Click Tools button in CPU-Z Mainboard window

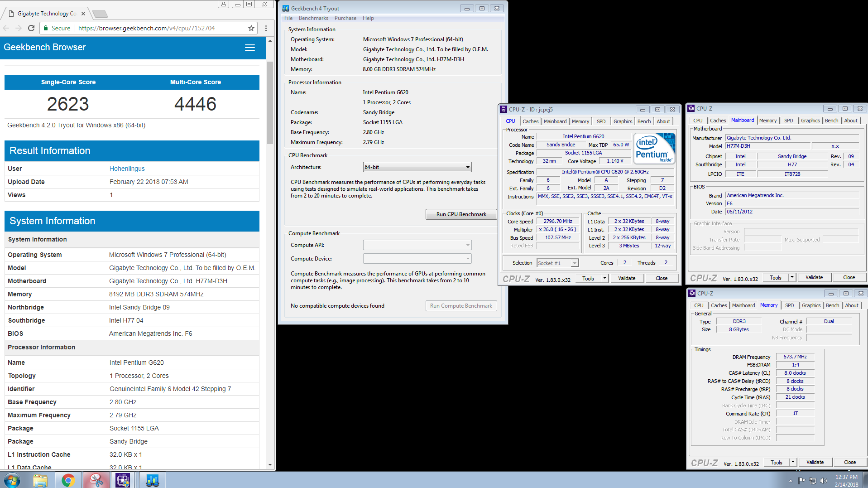point(776,277)
